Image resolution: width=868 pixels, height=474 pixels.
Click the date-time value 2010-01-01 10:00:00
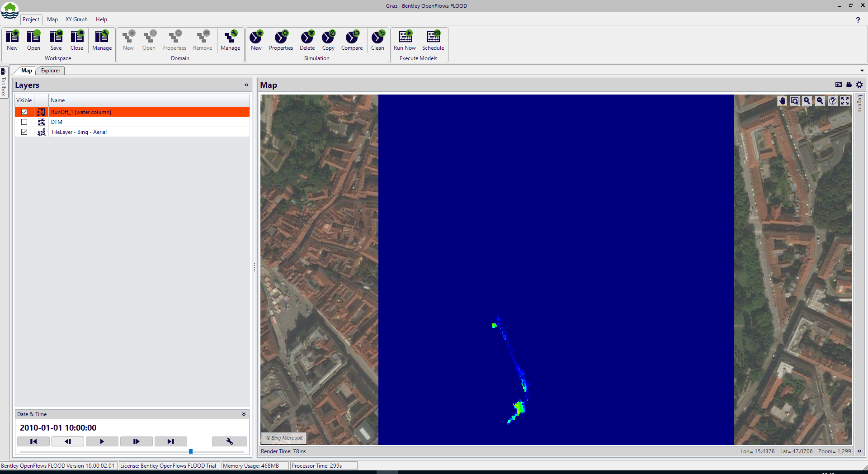[58, 428]
